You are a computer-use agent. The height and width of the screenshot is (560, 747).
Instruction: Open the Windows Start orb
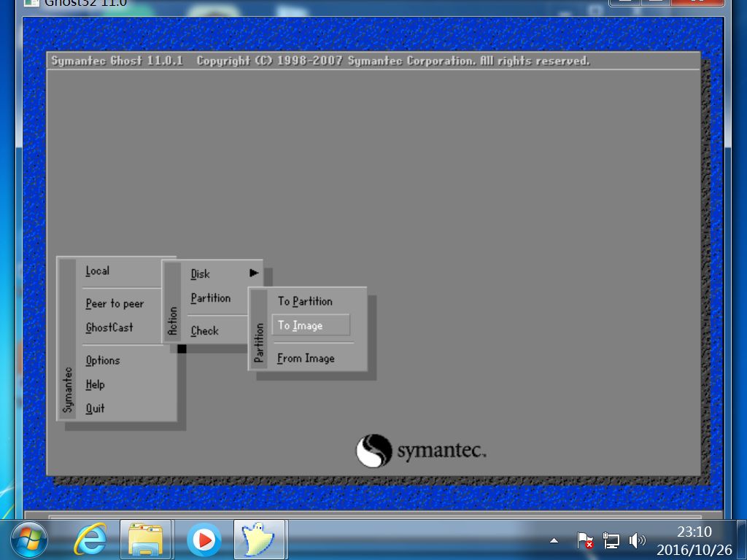click(29, 540)
